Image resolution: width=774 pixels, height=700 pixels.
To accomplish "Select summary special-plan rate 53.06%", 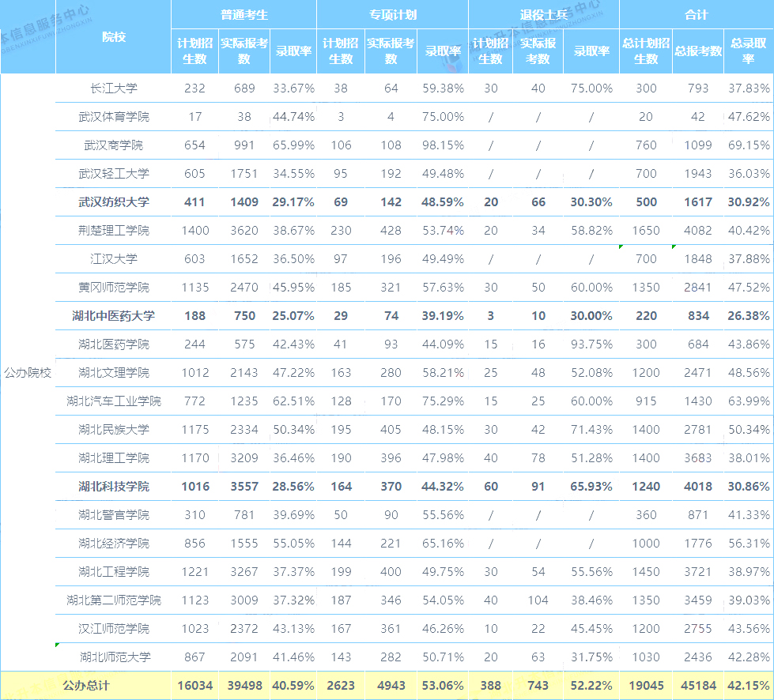I will (x=442, y=686).
